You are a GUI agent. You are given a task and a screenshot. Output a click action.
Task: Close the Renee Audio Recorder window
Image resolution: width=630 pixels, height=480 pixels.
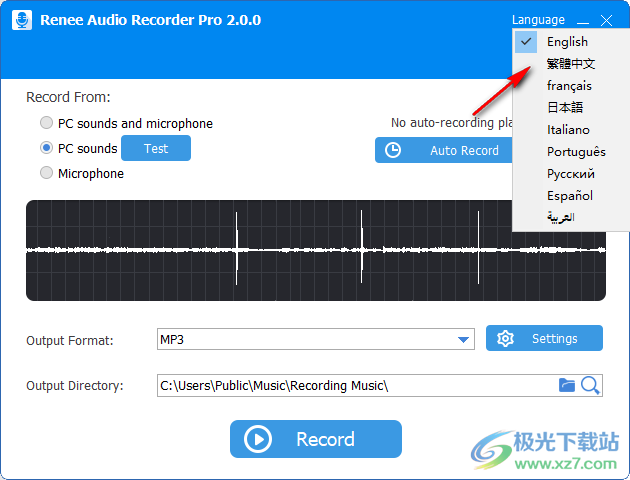click(x=606, y=20)
